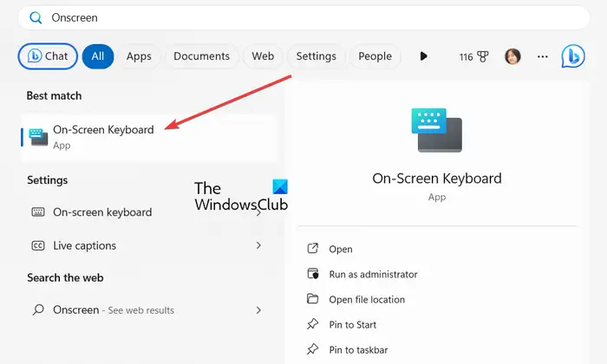Expand Onscreen web results chevron
Viewport: 607px width, 364px height.
pos(258,310)
